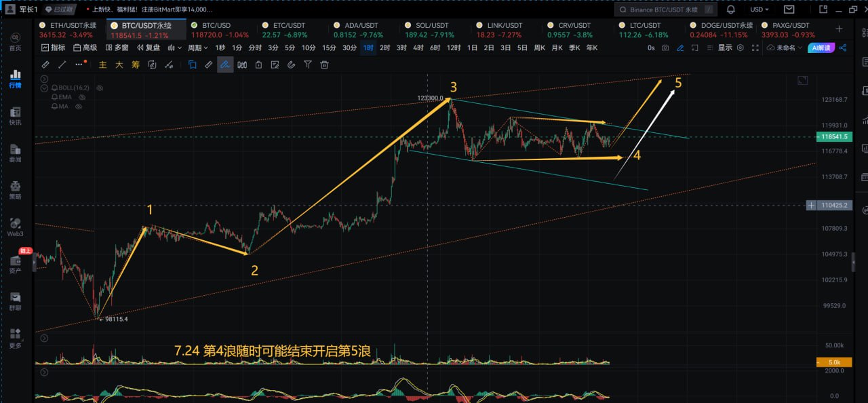The image size is (868, 403).
Task: Select the line drawing tool
Action: (62, 64)
